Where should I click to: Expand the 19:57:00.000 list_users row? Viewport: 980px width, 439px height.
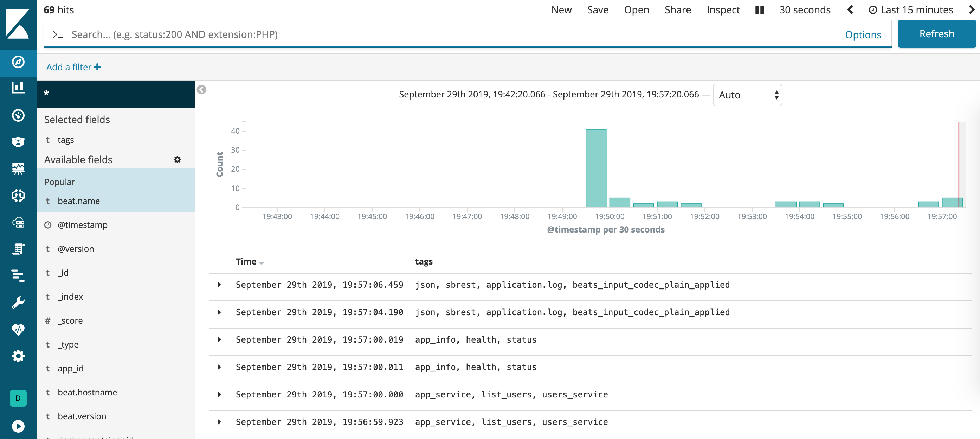pos(219,394)
